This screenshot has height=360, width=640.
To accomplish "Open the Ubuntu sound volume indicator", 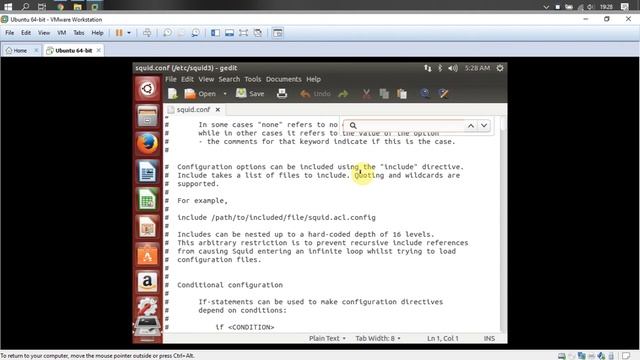I will point(453,68).
